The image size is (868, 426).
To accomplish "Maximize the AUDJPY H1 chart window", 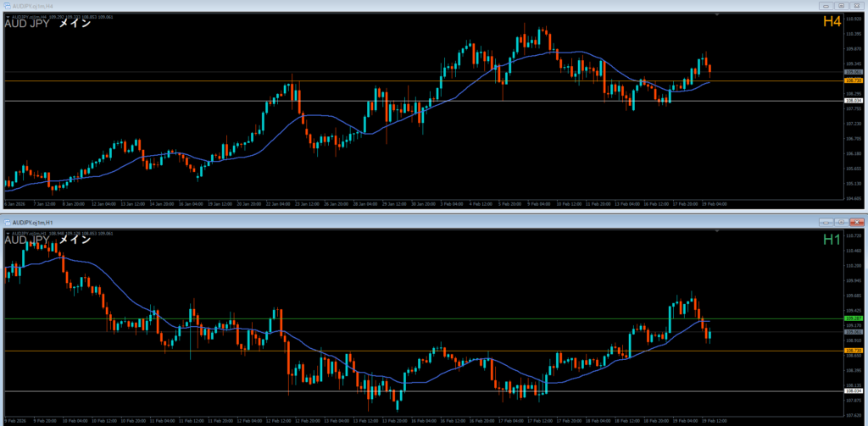I will tap(841, 222).
